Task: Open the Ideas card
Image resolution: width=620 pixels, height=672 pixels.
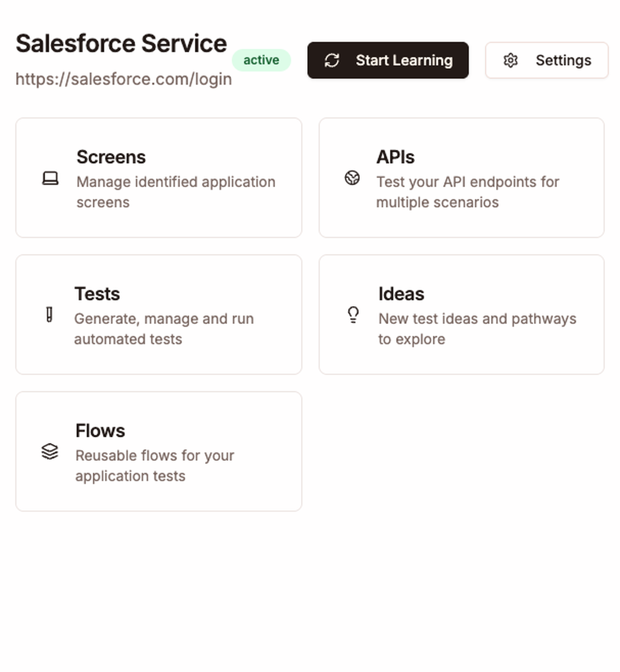Action: pyautogui.click(x=461, y=315)
